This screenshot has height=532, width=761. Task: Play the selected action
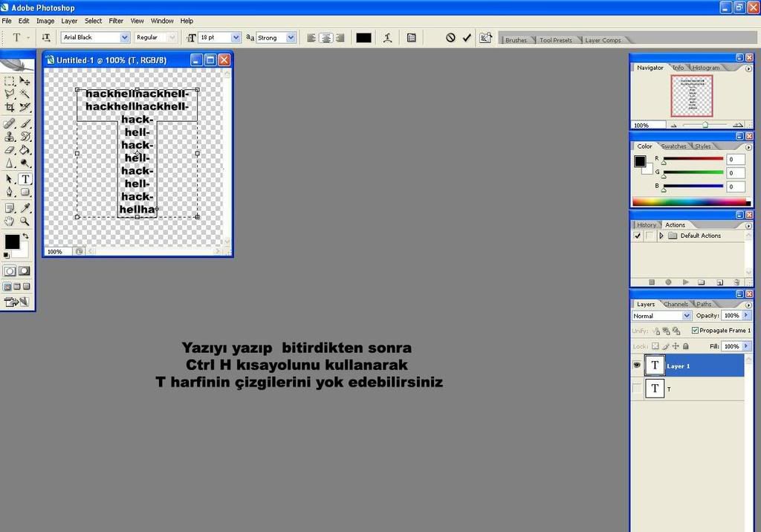pos(685,282)
